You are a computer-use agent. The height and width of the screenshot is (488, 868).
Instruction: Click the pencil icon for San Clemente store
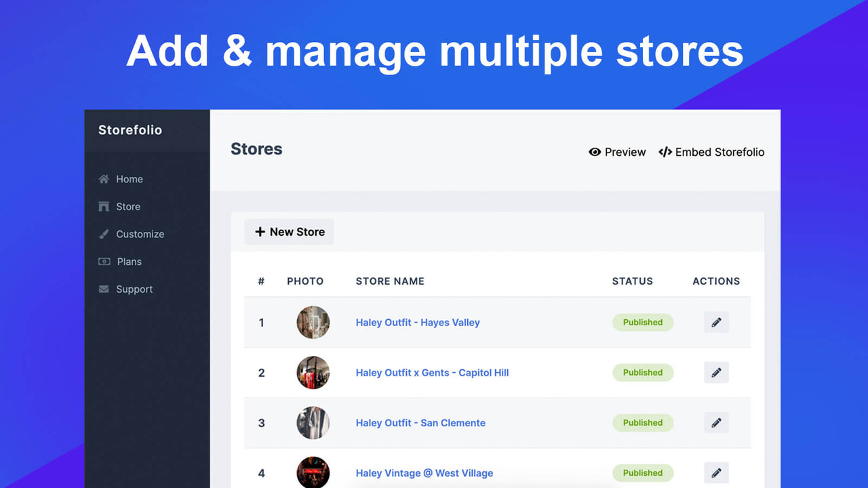coord(716,422)
